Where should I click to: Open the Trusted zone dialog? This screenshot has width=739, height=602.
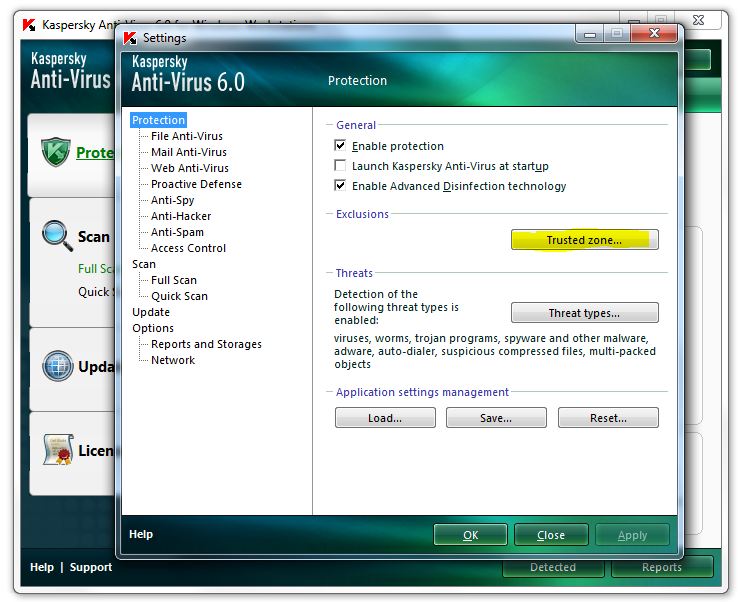[x=584, y=240]
